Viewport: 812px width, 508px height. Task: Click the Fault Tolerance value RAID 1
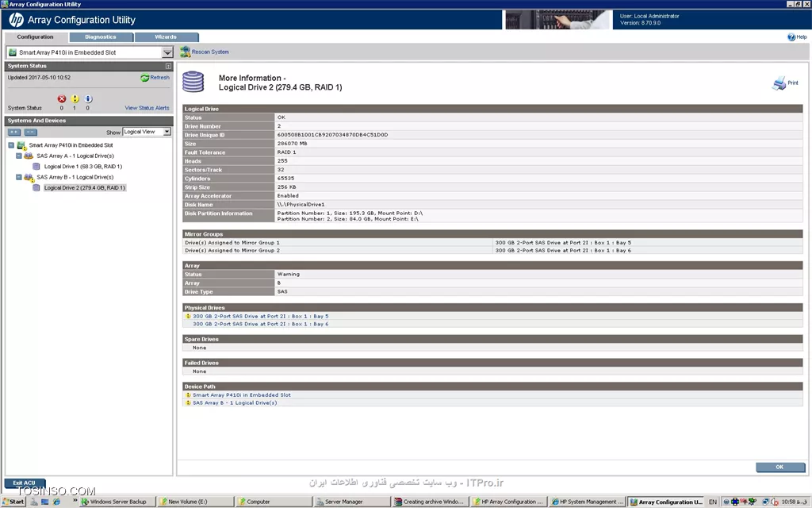tap(286, 152)
